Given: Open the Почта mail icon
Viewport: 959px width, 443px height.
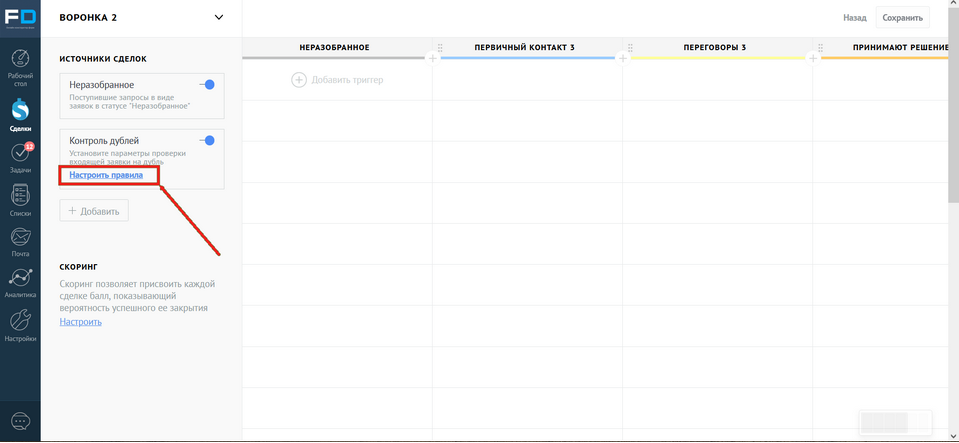Looking at the screenshot, I should 20,240.
